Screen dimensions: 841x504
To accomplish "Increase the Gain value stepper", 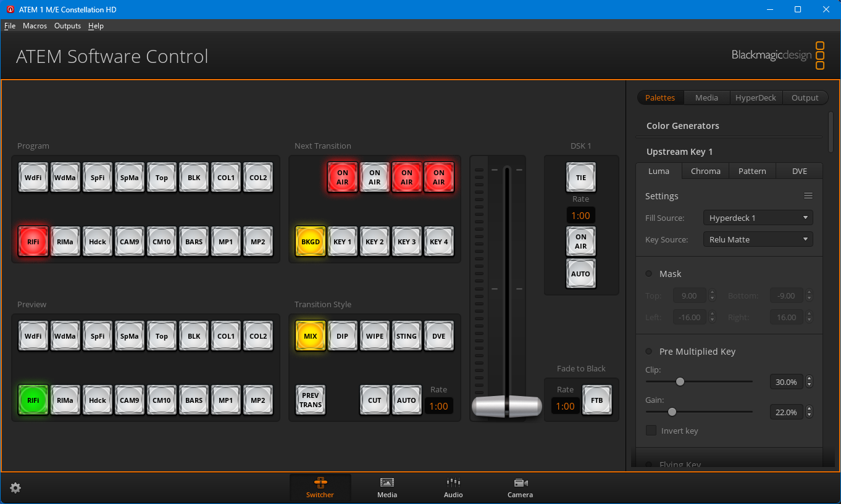I will click(x=810, y=408).
